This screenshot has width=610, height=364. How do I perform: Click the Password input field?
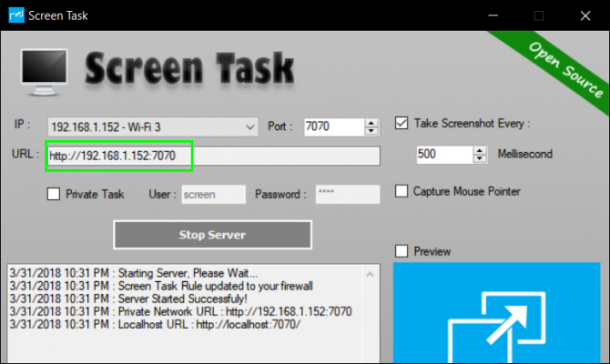(x=348, y=194)
